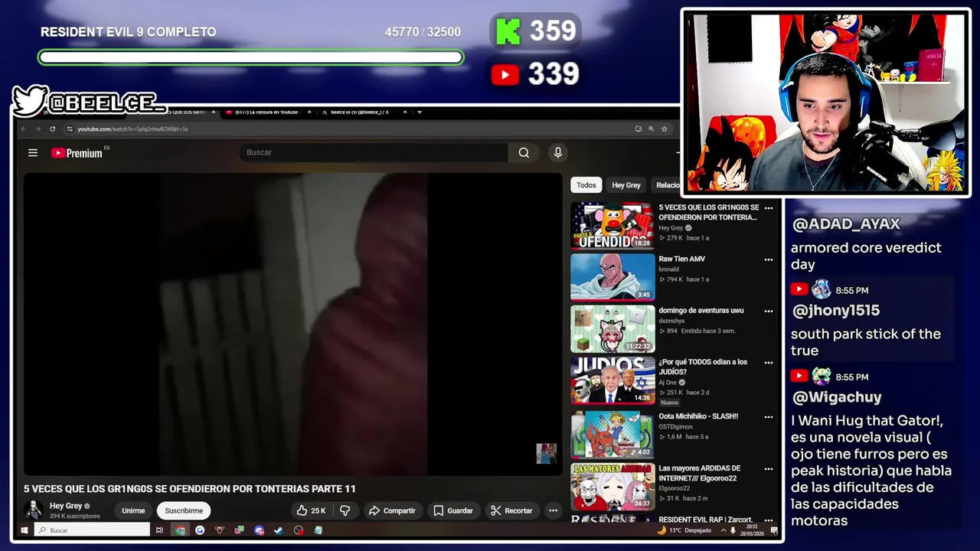Open the Windows Start menu
The width and height of the screenshot is (980, 551).
click(x=24, y=530)
